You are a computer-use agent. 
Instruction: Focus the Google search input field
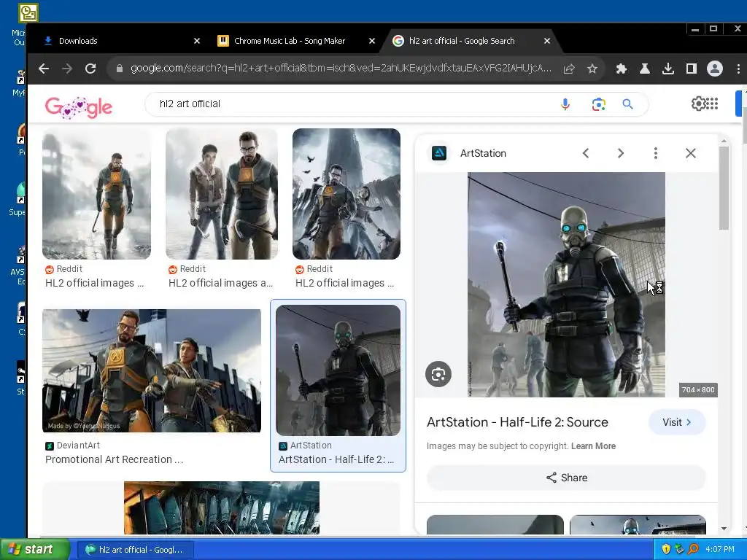[352, 104]
